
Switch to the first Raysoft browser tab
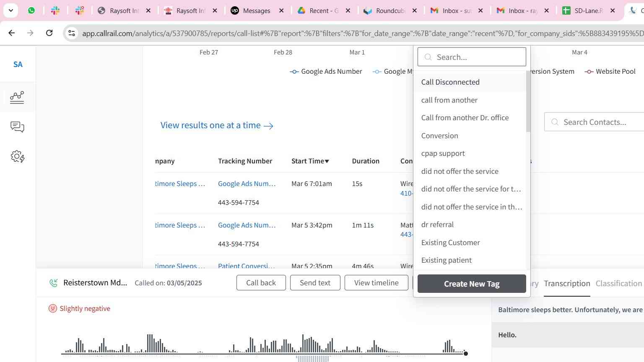pyautogui.click(x=124, y=10)
